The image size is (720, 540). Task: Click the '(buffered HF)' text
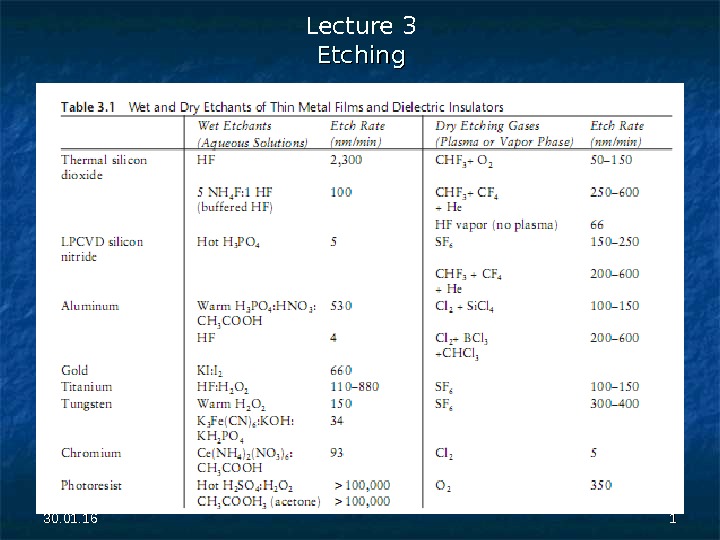click(235, 207)
